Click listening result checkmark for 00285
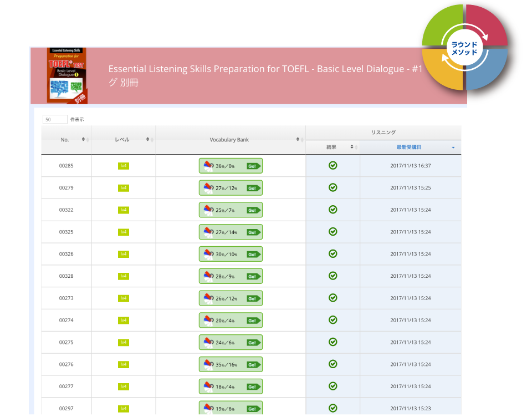 point(333,165)
